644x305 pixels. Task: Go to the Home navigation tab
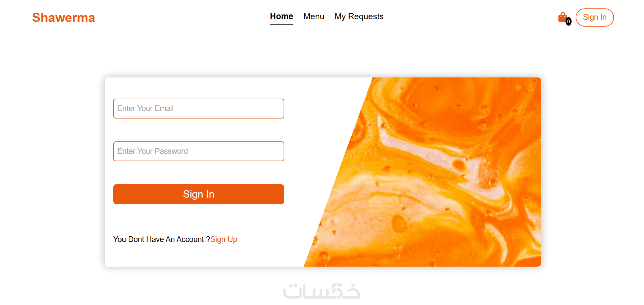[x=282, y=16]
